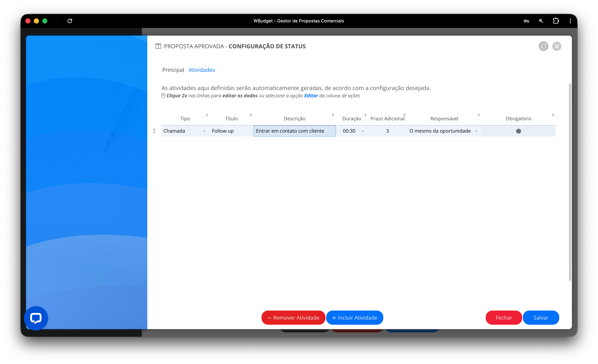This screenshot has height=364, width=598.
Task: Click the Obrigatório column filter icon
Action: pyautogui.click(x=553, y=115)
